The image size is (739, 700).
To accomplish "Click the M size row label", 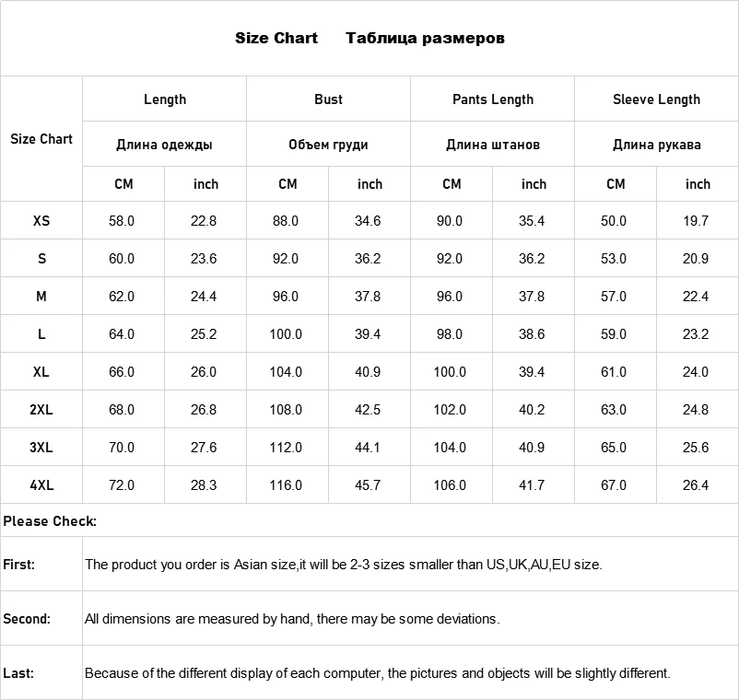I will [41, 297].
